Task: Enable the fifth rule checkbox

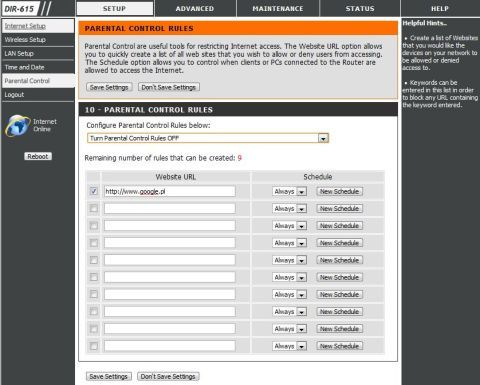Action: point(94,260)
